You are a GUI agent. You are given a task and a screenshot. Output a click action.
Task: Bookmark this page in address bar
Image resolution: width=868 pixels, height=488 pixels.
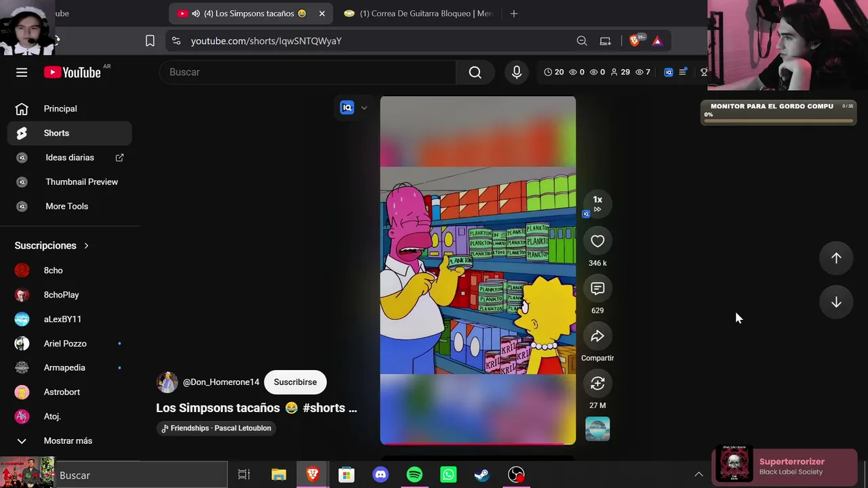tap(150, 41)
